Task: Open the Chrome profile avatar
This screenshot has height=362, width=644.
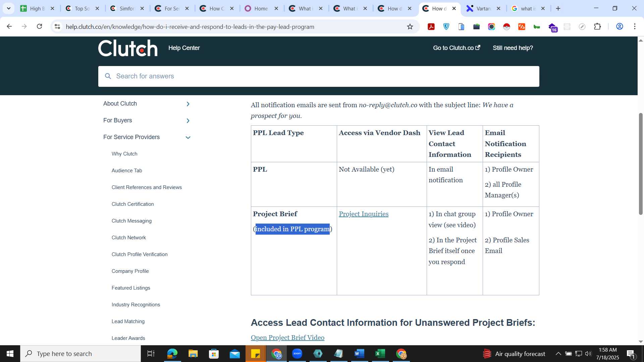Action: pyautogui.click(x=620, y=26)
